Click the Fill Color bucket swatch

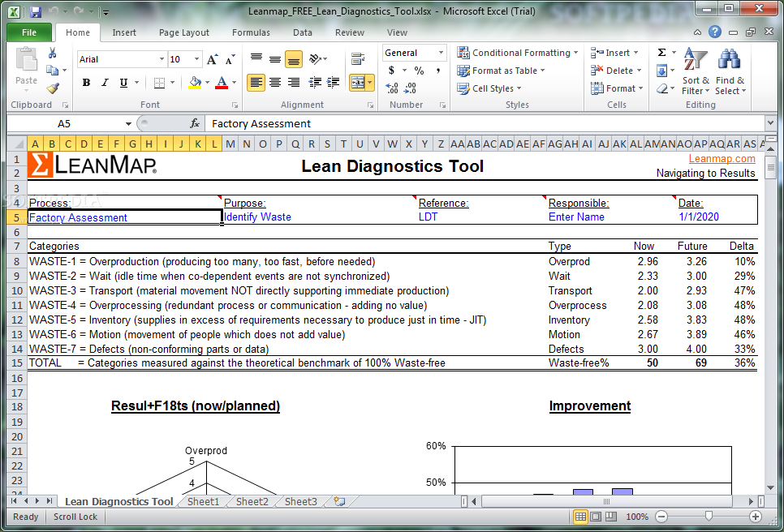pos(195,83)
